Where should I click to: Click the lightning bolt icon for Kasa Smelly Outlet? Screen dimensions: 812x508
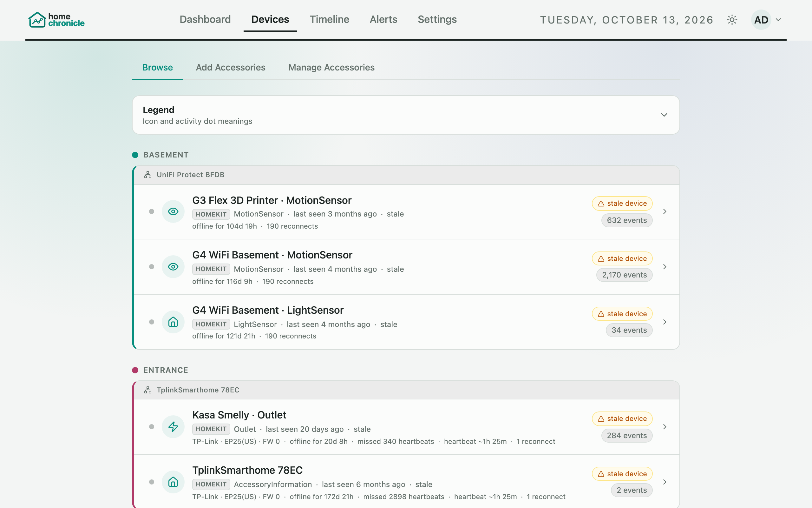(173, 427)
